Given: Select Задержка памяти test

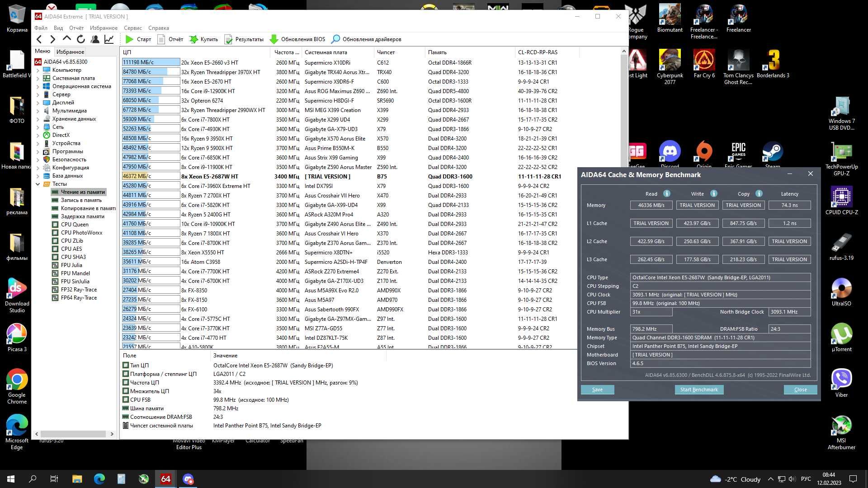Looking at the screenshot, I should point(82,216).
